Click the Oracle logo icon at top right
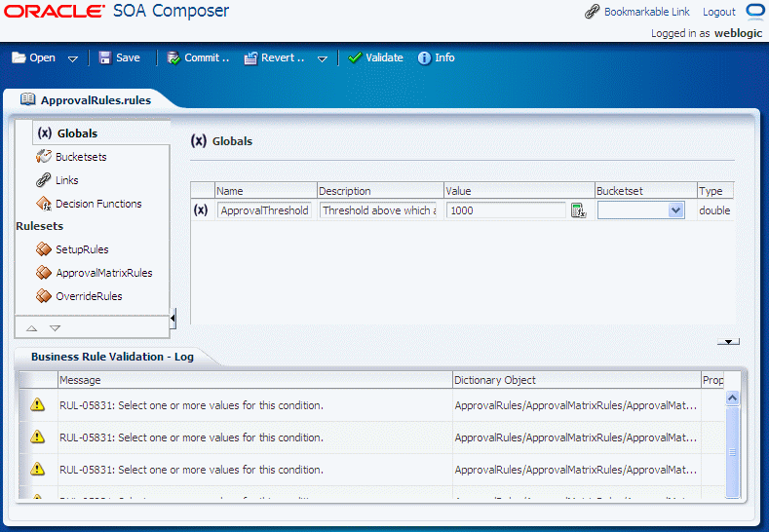 click(x=755, y=11)
